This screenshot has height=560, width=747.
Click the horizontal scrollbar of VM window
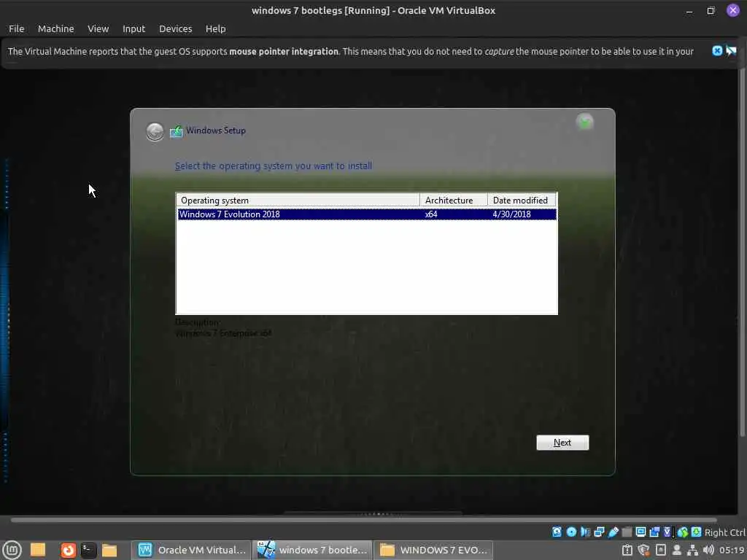[x=363, y=520]
